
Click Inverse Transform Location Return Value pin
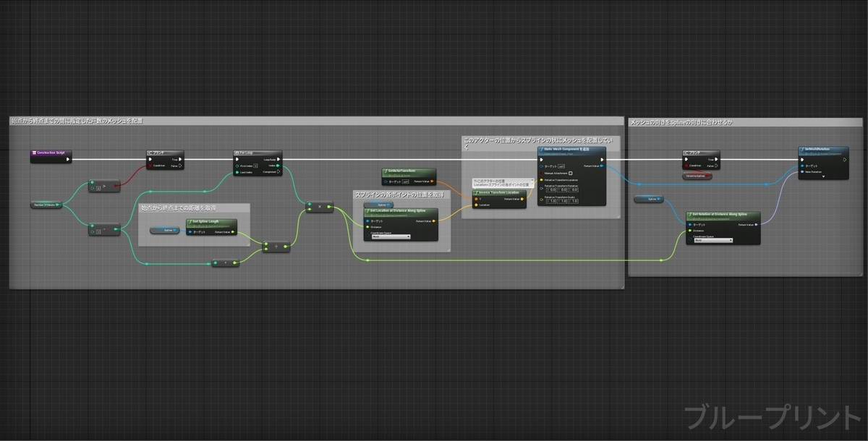522,199
